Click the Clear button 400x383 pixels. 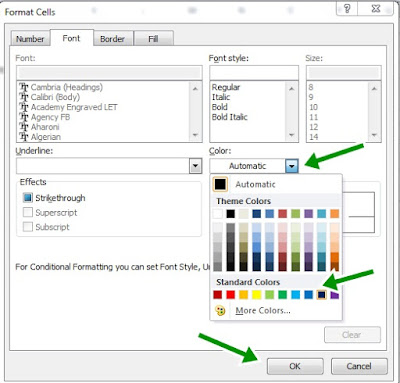pyautogui.click(x=352, y=335)
